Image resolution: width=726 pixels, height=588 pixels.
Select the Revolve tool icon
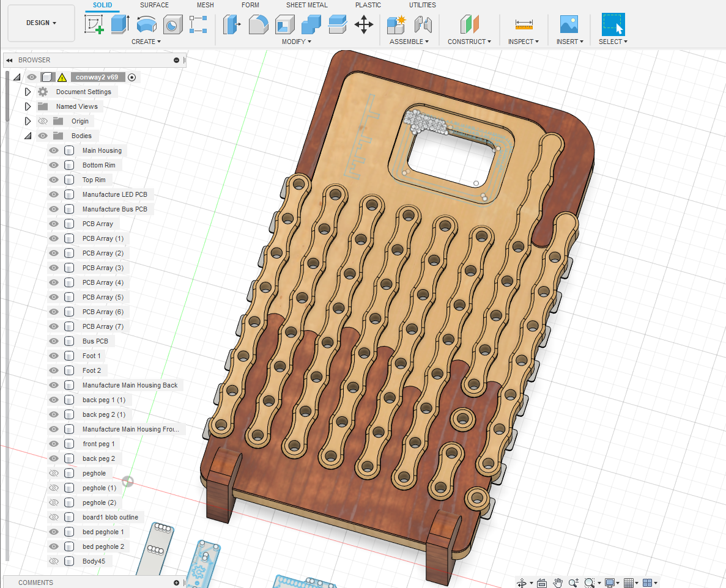pos(146,24)
